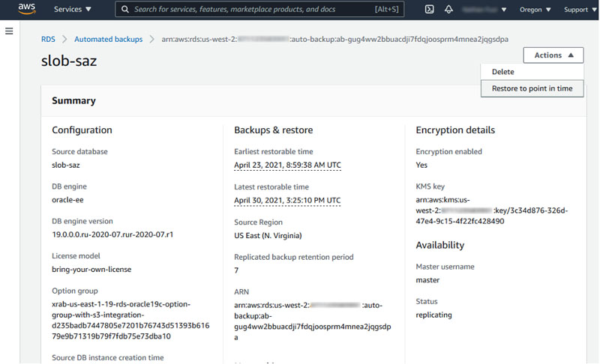The image size is (600, 364).
Task: Collapse the Actions dropdown button
Action: tap(553, 55)
